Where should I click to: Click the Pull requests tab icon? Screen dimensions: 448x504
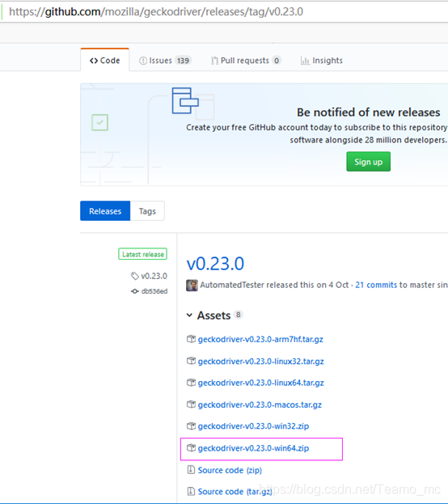tap(214, 61)
